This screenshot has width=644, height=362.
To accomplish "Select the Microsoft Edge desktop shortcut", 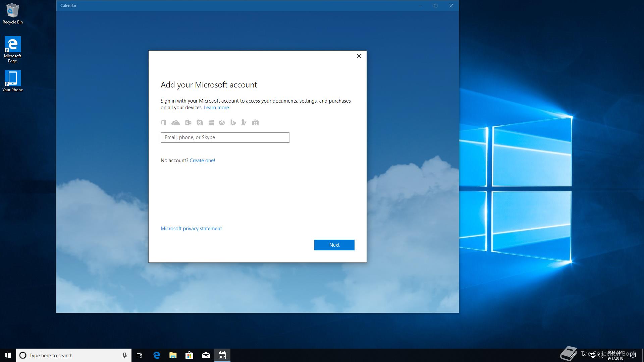I will point(13,49).
